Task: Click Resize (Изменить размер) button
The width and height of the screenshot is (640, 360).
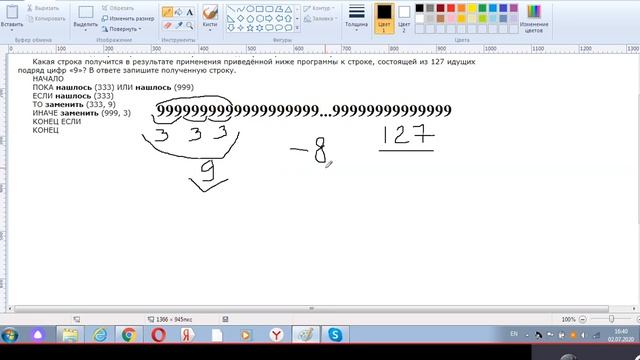Action: click(128, 19)
